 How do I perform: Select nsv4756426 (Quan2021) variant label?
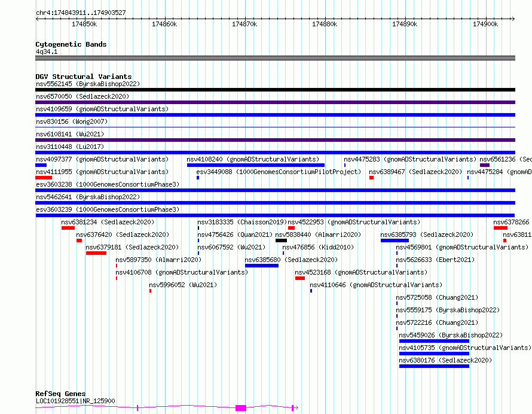tap(235, 235)
